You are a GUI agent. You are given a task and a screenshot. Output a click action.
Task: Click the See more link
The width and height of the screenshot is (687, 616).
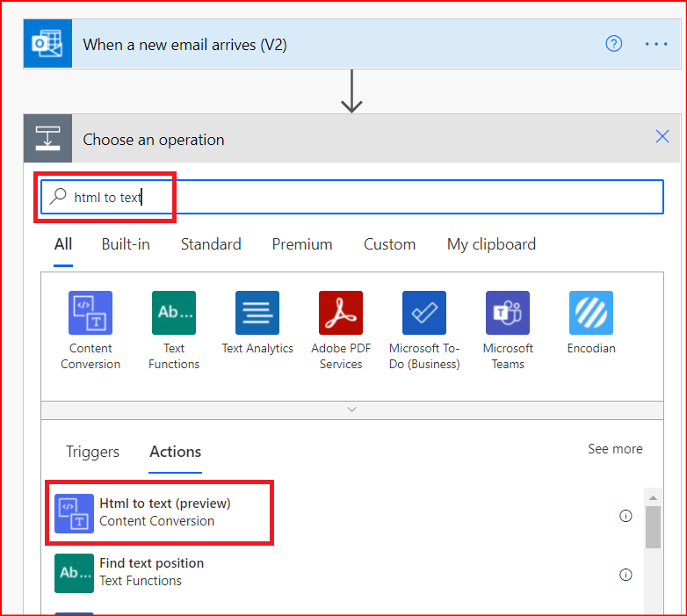tap(615, 449)
